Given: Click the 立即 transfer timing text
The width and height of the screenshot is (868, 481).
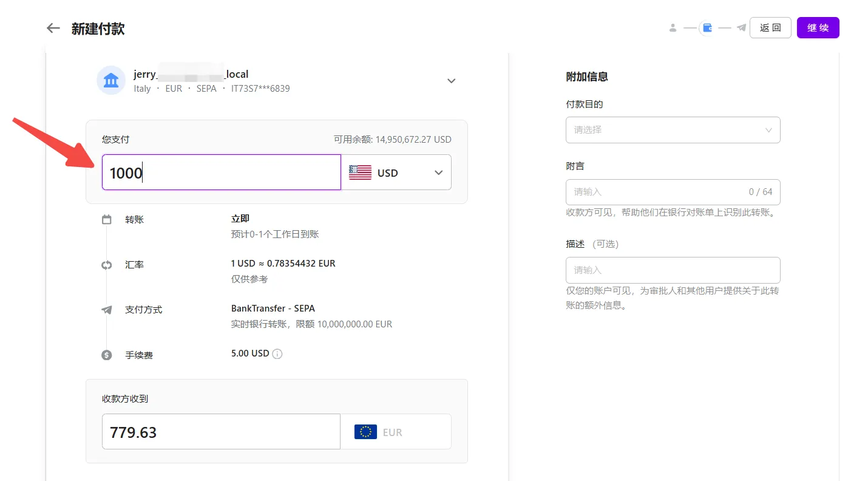Looking at the screenshot, I should 240,219.
